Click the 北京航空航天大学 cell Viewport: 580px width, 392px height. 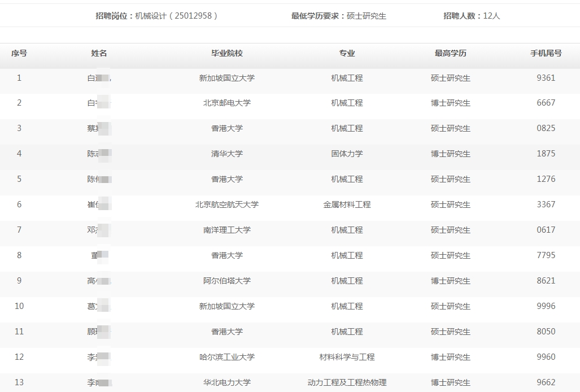pos(227,204)
